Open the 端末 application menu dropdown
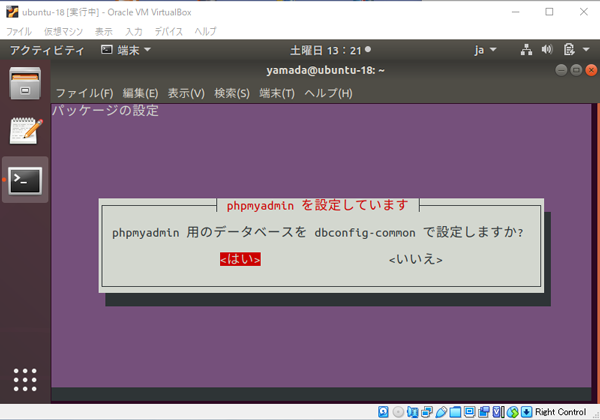600x420 pixels. click(x=126, y=50)
